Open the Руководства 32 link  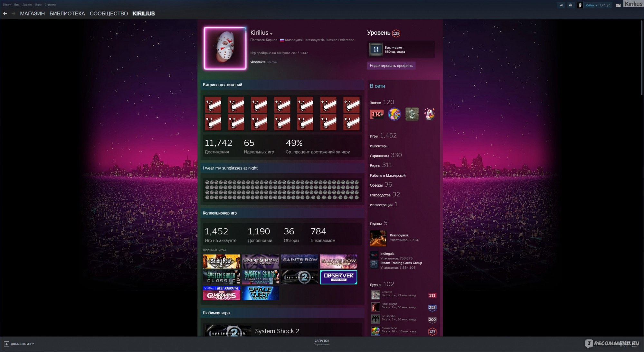click(385, 195)
